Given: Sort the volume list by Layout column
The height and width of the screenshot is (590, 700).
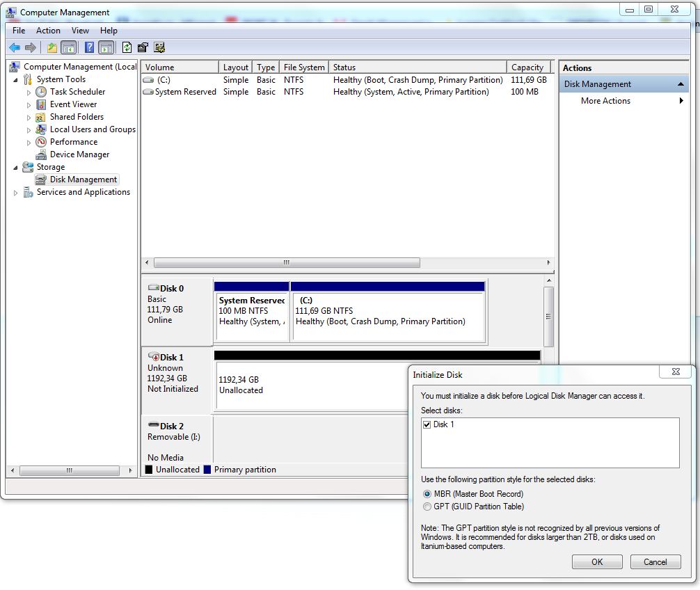Looking at the screenshot, I should coord(235,67).
